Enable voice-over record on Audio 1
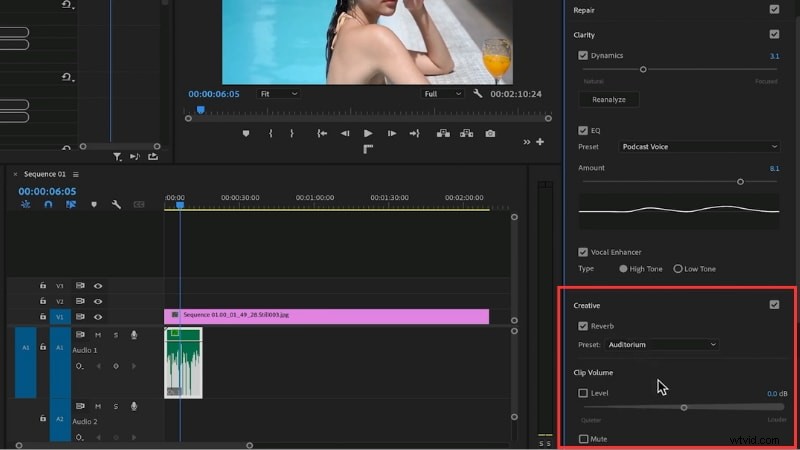Screen dimensions: 800x450 pyautogui.click(x=134, y=335)
